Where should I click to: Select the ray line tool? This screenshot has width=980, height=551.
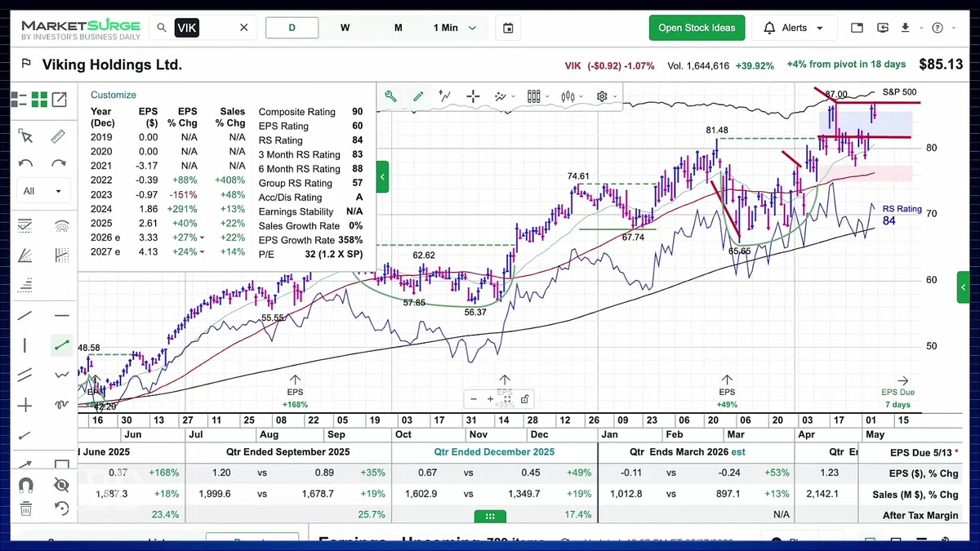click(25, 435)
